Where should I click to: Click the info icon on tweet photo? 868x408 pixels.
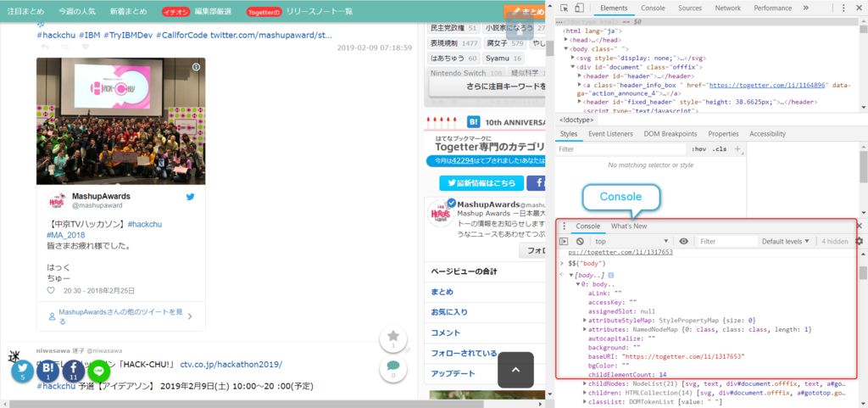click(x=196, y=67)
